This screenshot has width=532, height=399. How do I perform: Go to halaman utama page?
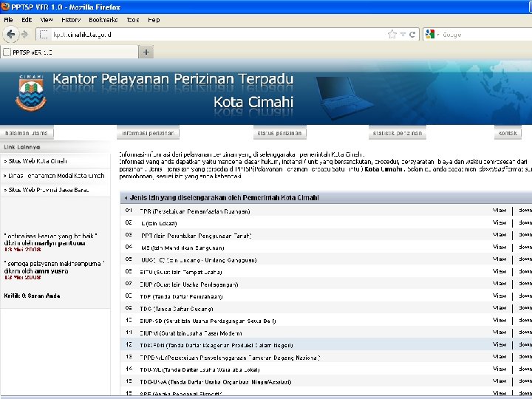pyautogui.click(x=27, y=133)
